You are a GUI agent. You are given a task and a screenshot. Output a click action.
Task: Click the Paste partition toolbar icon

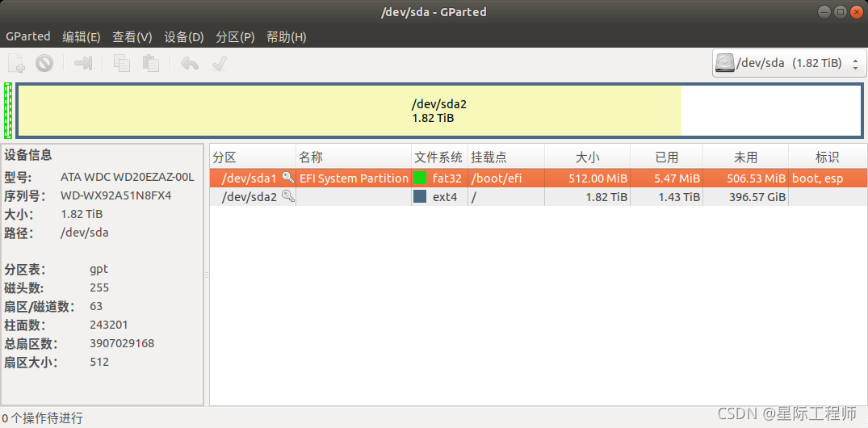[x=150, y=63]
